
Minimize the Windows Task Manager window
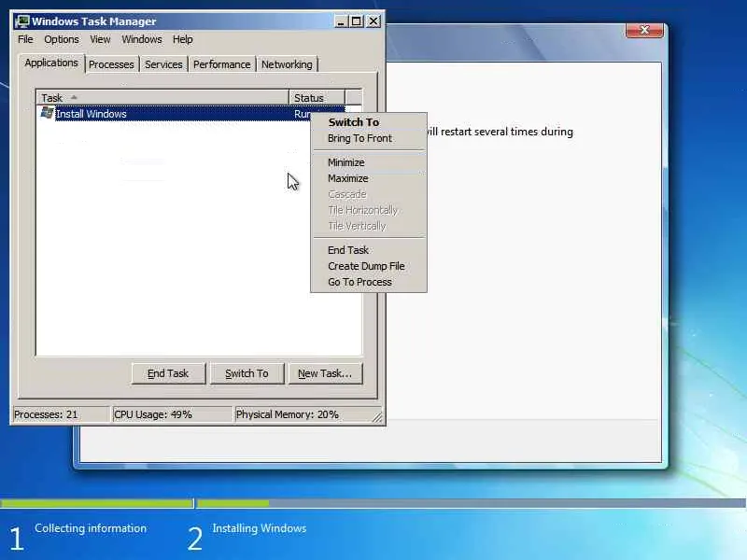tap(340, 21)
